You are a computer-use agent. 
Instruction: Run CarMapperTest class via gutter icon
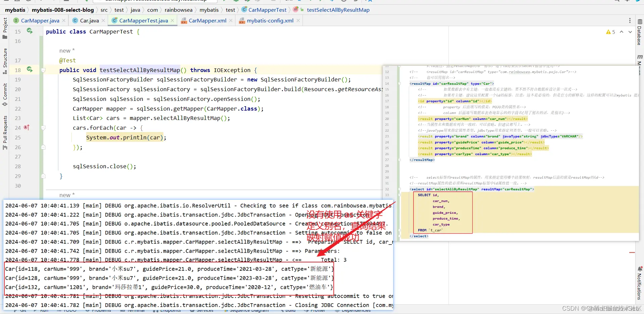tap(30, 31)
